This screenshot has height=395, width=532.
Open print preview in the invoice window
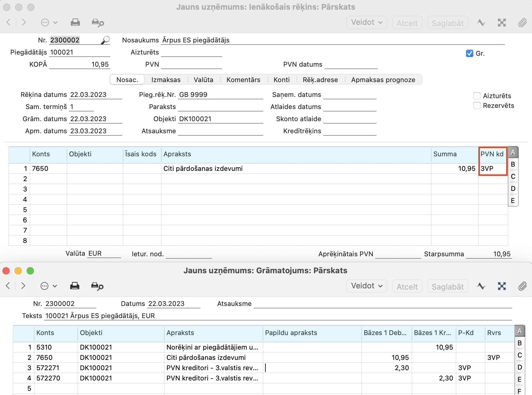click(97, 23)
